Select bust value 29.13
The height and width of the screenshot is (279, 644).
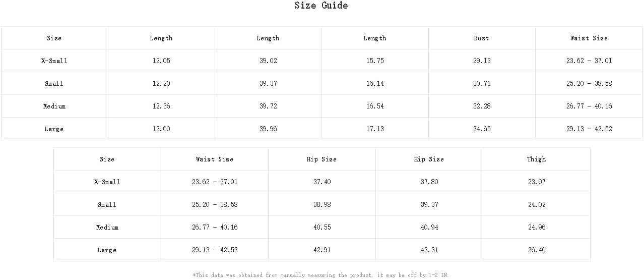481,61
